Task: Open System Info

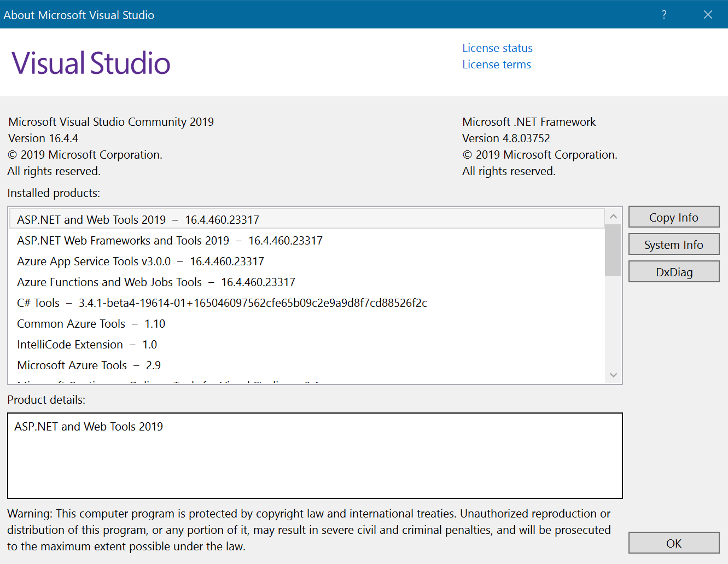Action: (x=674, y=245)
